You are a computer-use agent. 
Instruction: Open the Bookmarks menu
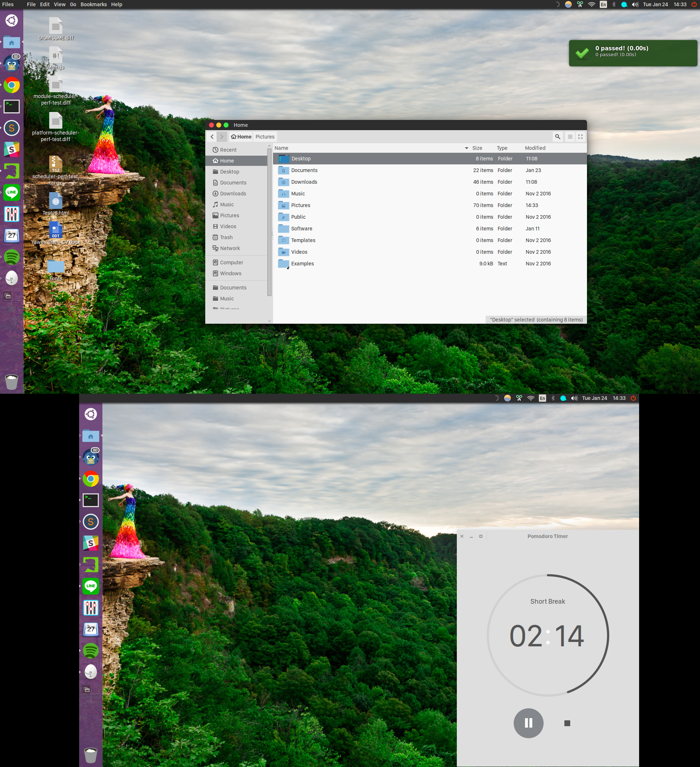click(x=94, y=5)
